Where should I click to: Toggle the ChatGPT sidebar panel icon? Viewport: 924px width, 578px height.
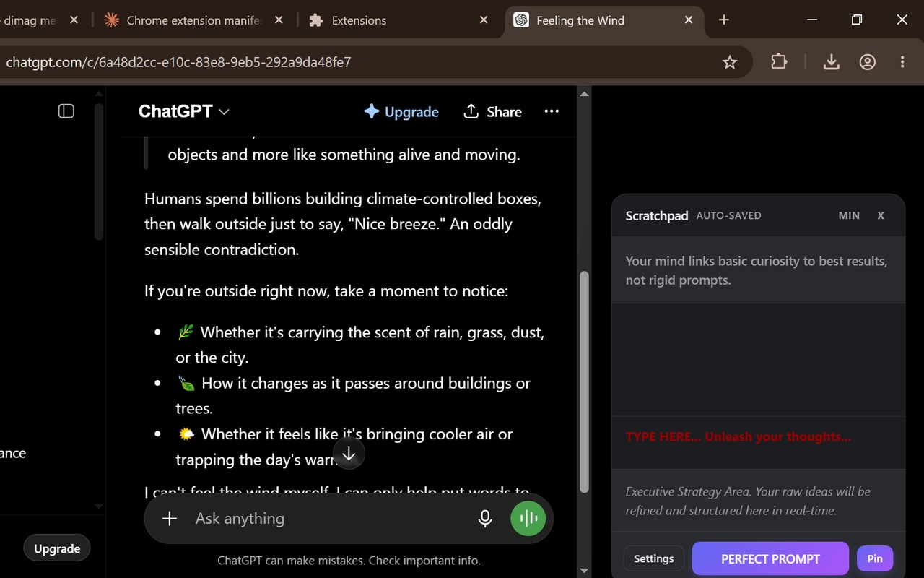[x=66, y=111]
